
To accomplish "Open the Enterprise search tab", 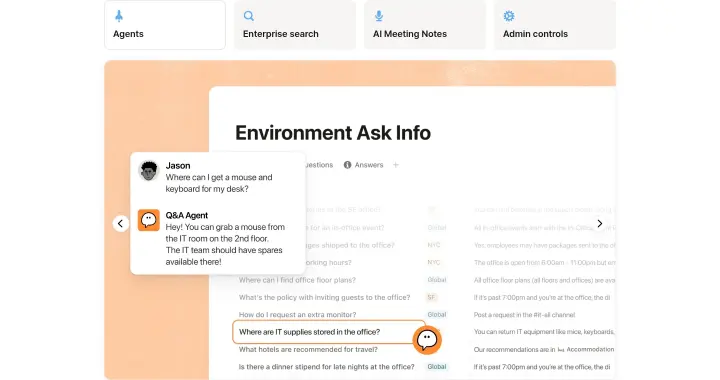I will [x=295, y=25].
